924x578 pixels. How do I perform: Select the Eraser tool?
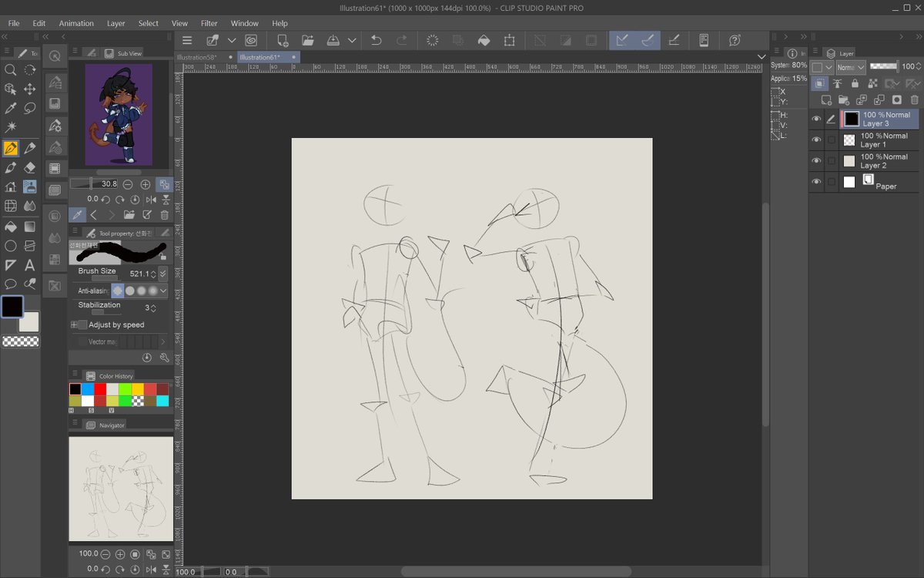pyautogui.click(x=30, y=167)
